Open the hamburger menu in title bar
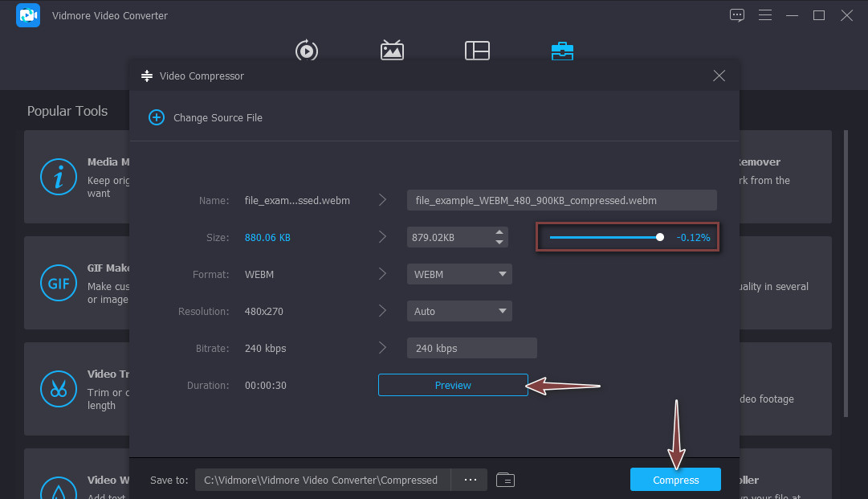 tap(764, 15)
